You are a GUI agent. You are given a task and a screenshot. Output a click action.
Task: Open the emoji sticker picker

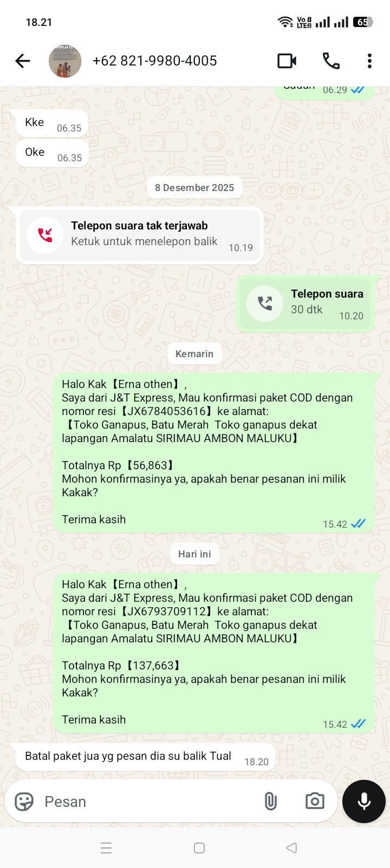[x=24, y=801]
